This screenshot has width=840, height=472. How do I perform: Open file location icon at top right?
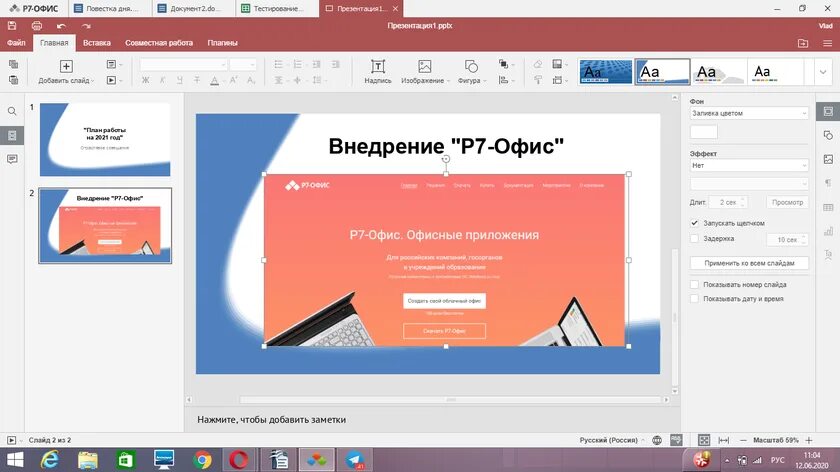point(802,43)
